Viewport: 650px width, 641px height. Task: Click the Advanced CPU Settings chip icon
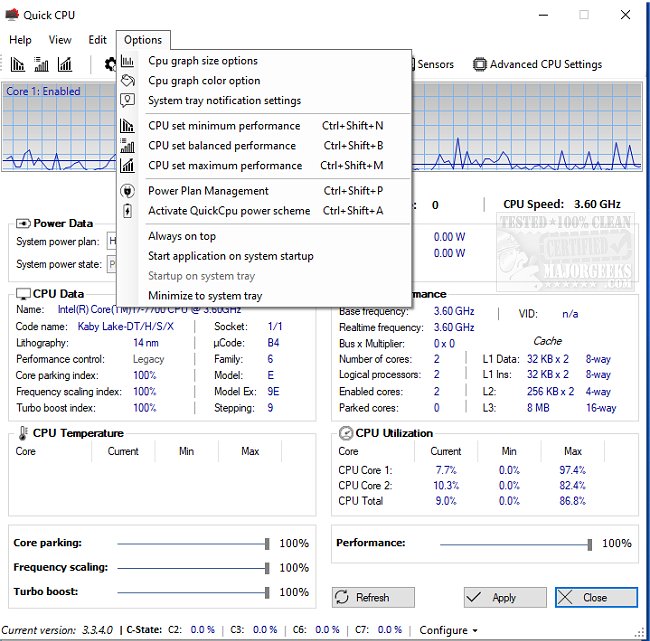point(480,64)
